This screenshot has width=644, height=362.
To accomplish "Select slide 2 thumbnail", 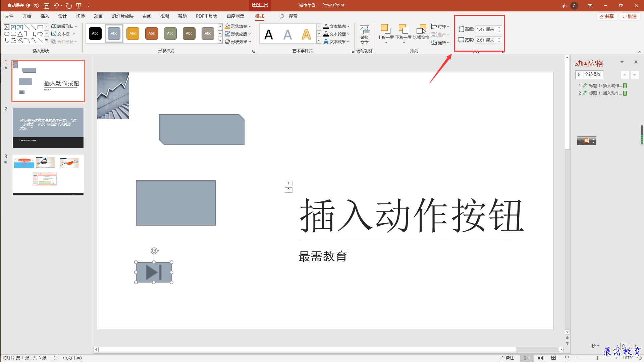I will [48, 128].
